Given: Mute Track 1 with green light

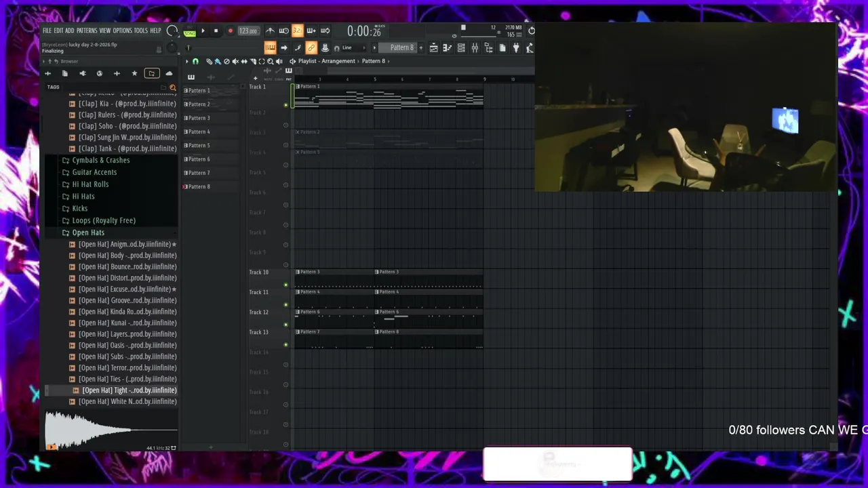Looking at the screenshot, I should pos(285,105).
